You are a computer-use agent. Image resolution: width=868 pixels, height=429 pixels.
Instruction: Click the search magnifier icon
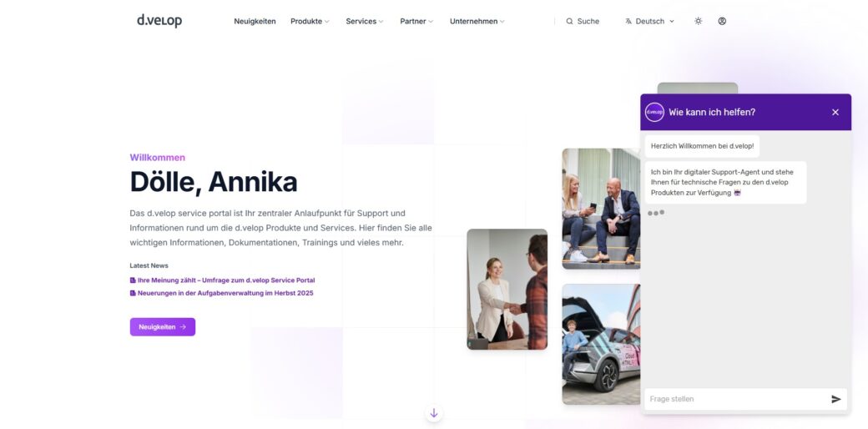569,22
